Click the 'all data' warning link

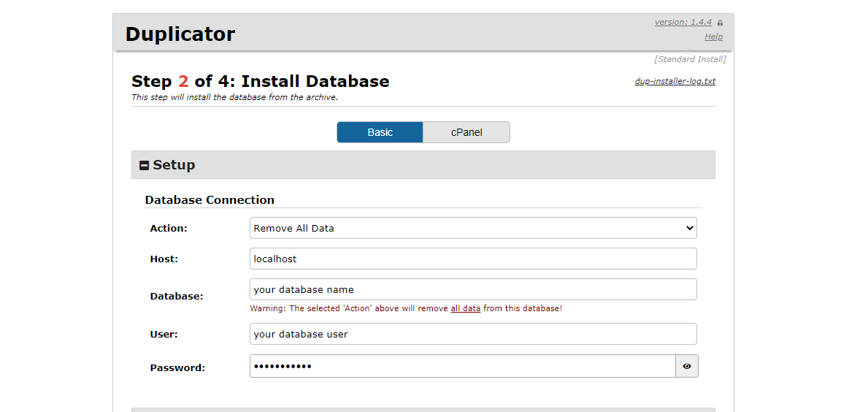(466, 308)
